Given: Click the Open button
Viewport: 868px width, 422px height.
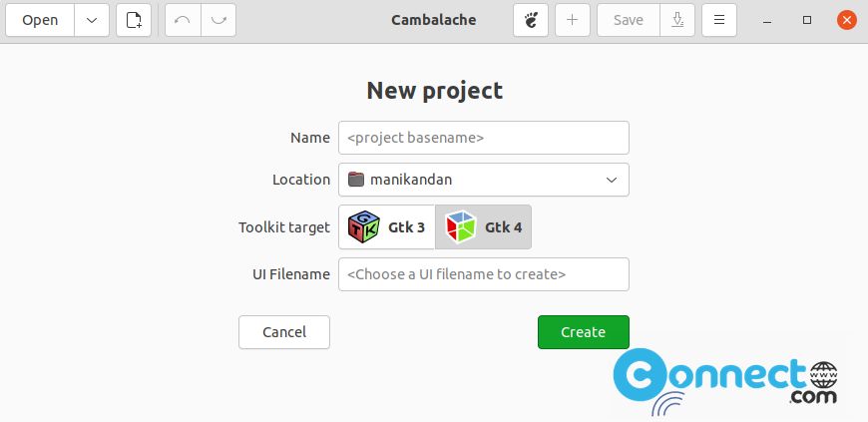Looking at the screenshot, I should (40, 21).
